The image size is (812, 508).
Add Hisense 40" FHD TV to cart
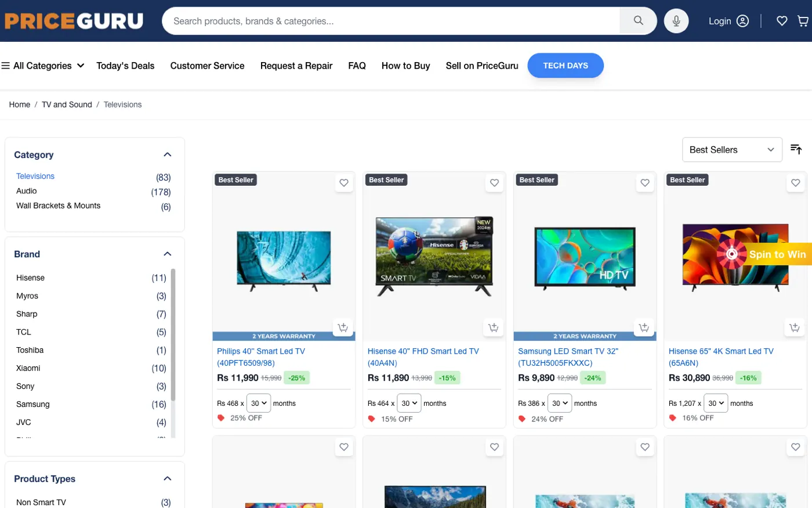click(x=494, y=327)
